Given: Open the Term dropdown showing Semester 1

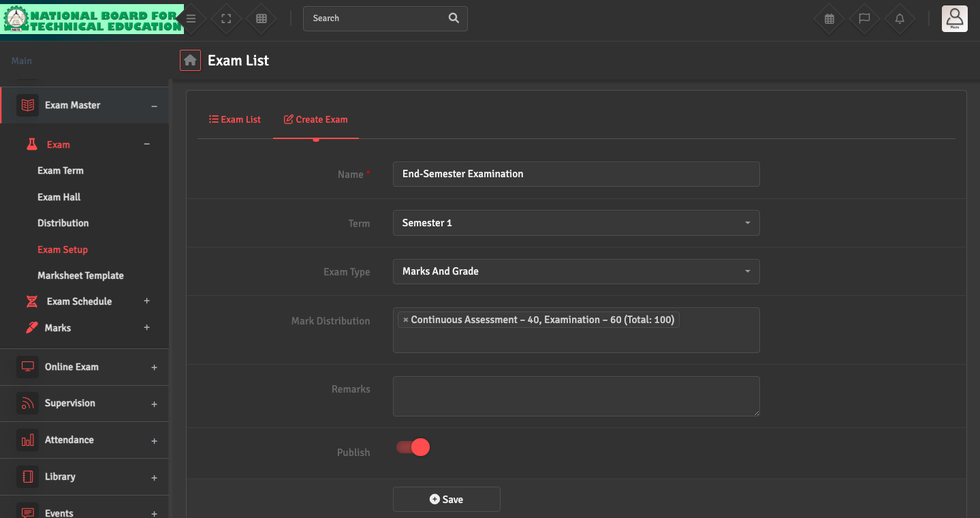Looking at the screenshot, I should (575, 223).
